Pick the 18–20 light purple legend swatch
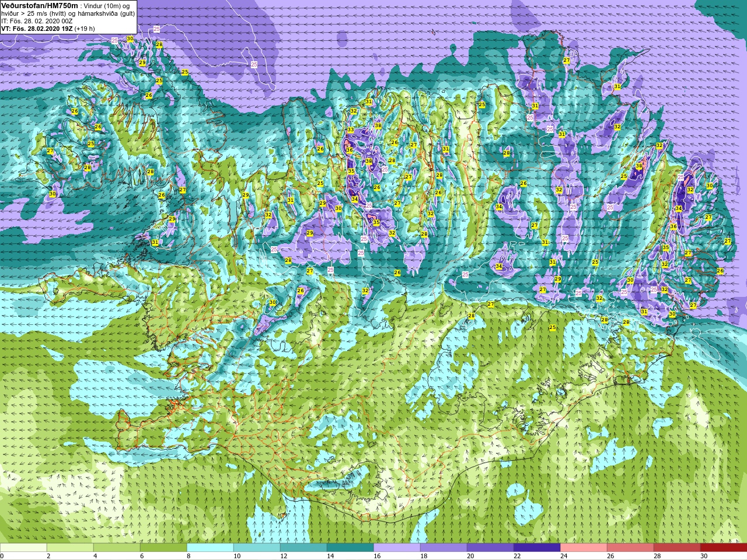 444,548
